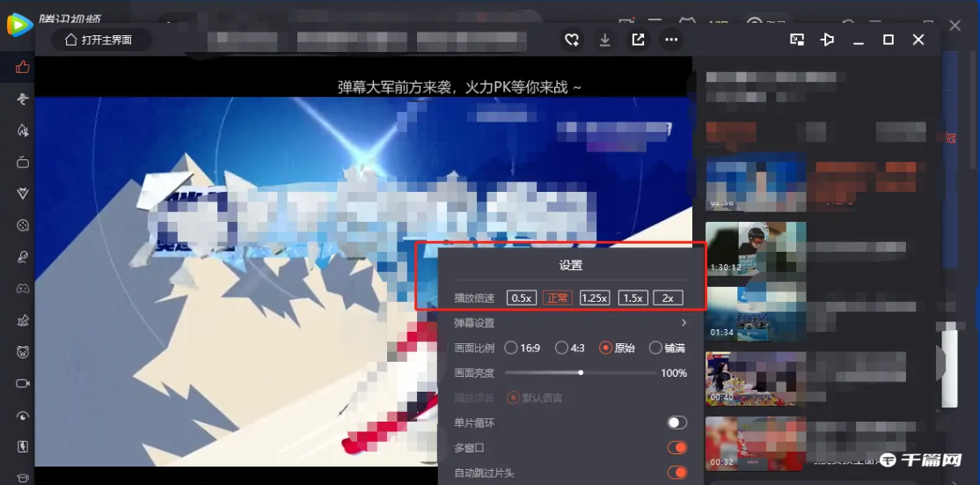Click 打开主界面 to open main interface
Screen dimensions: 980x485
[101, 40]
